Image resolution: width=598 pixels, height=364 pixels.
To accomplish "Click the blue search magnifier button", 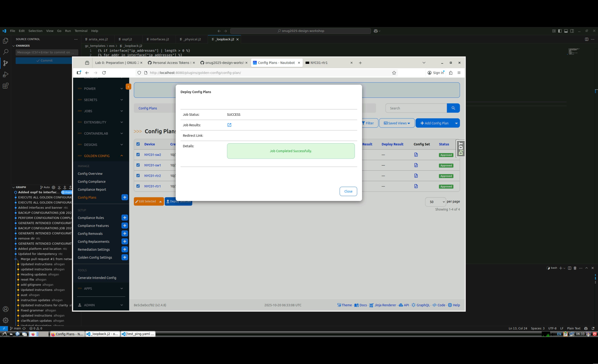I will click(453, 108).
